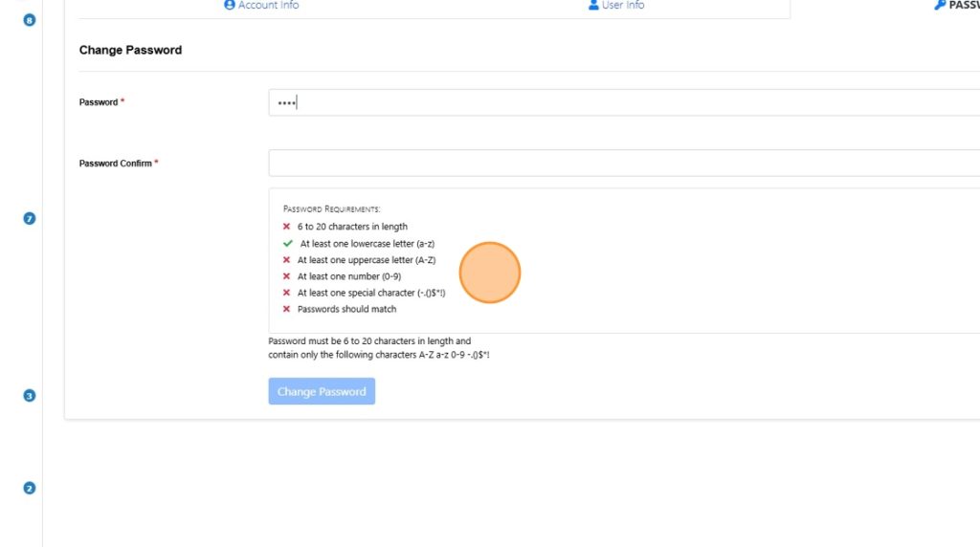The image size is (980, 547).
Task: Click the key icon on Password tab
Action: pos(939,6)
